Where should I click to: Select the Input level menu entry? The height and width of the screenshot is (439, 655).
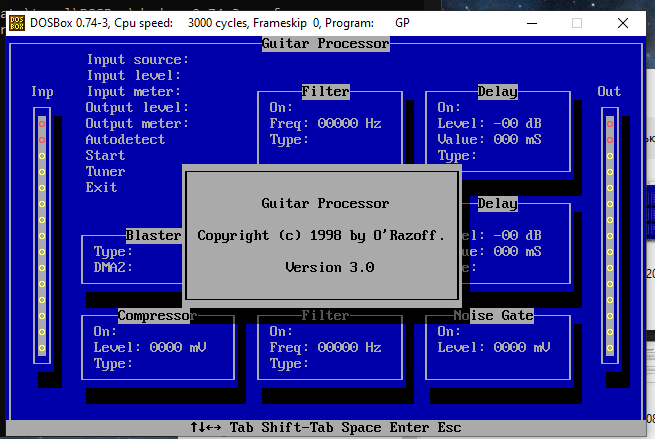(134, 76)
